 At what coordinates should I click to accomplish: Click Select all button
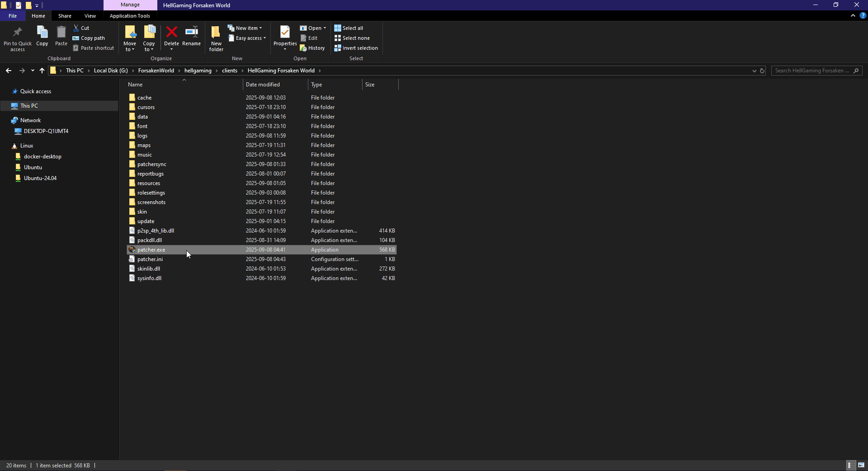tap(349, 28)
